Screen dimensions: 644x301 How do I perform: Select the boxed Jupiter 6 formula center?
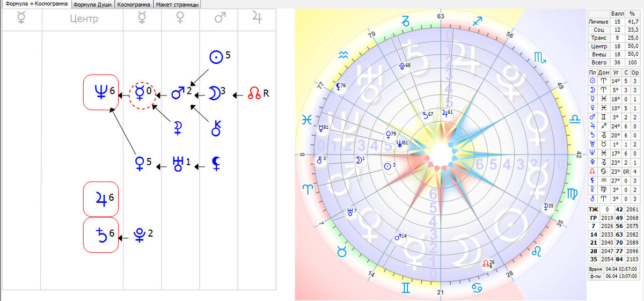[101, 199]
